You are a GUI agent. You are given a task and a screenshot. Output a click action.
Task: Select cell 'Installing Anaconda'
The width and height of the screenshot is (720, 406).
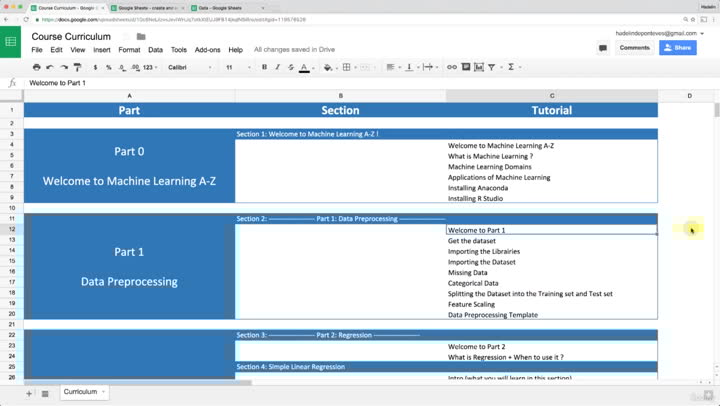tap(552, 188)
